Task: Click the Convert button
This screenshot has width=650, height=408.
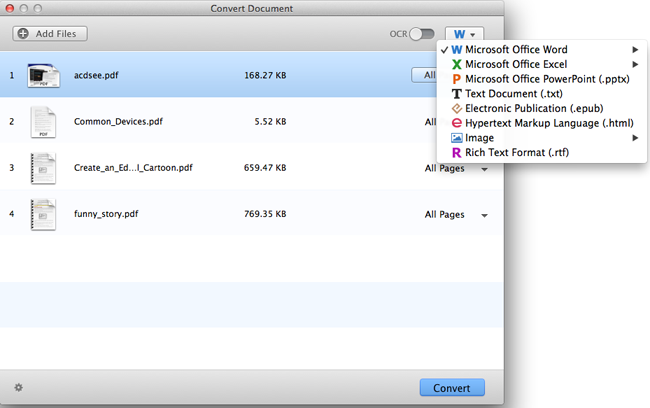Action: tap(452, 388)
